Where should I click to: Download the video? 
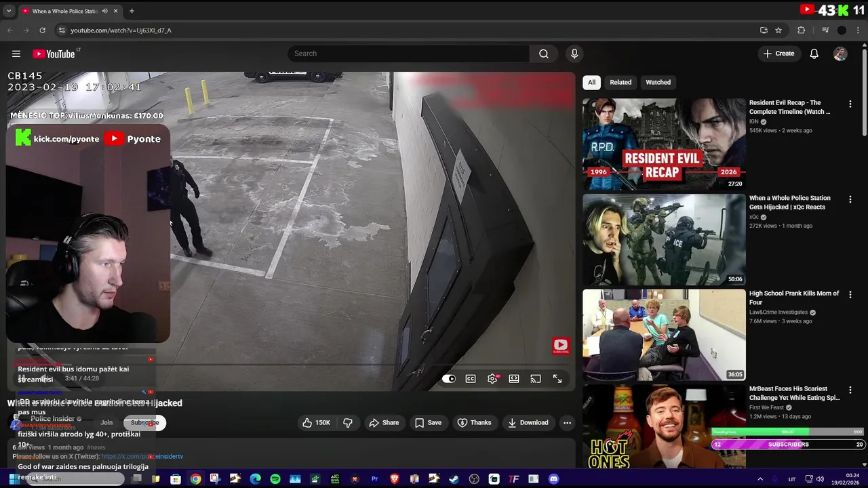point(528,423)
